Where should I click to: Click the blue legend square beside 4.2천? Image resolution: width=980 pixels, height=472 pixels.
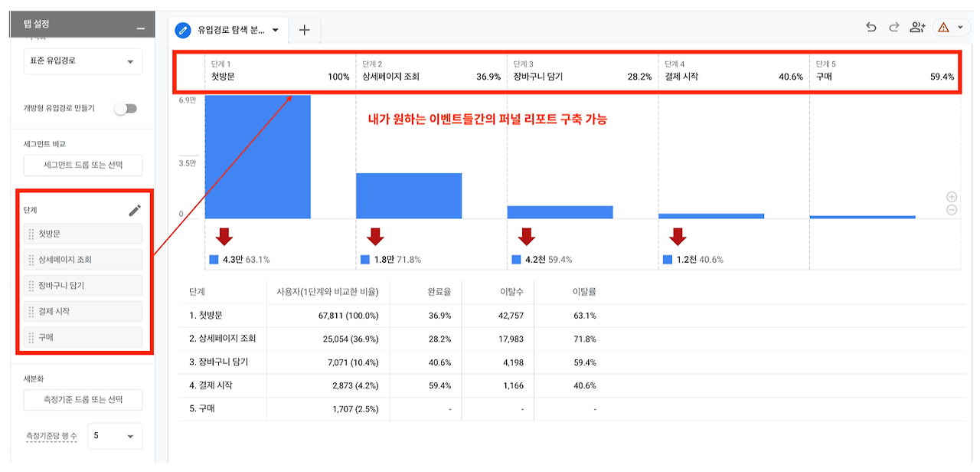click(516, 260)
